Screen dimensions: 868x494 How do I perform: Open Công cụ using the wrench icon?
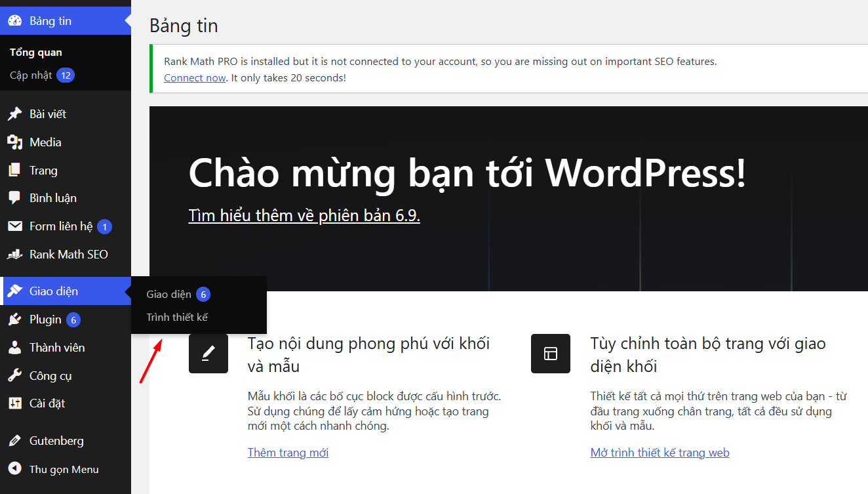pyautogui.click(x=16, y=375)
